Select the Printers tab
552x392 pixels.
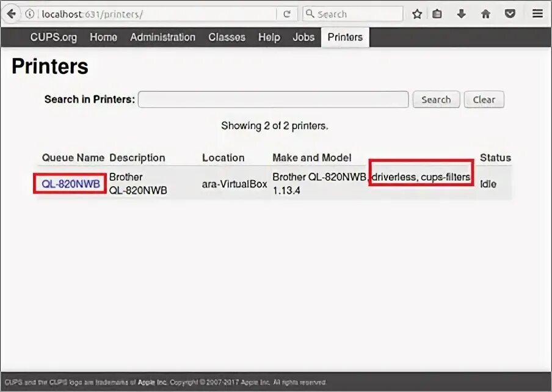click(345, 37)
